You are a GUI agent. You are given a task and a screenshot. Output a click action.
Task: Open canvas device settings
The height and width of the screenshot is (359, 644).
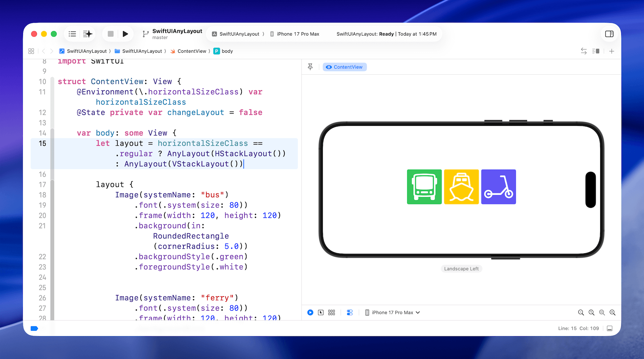coord(350,312)
